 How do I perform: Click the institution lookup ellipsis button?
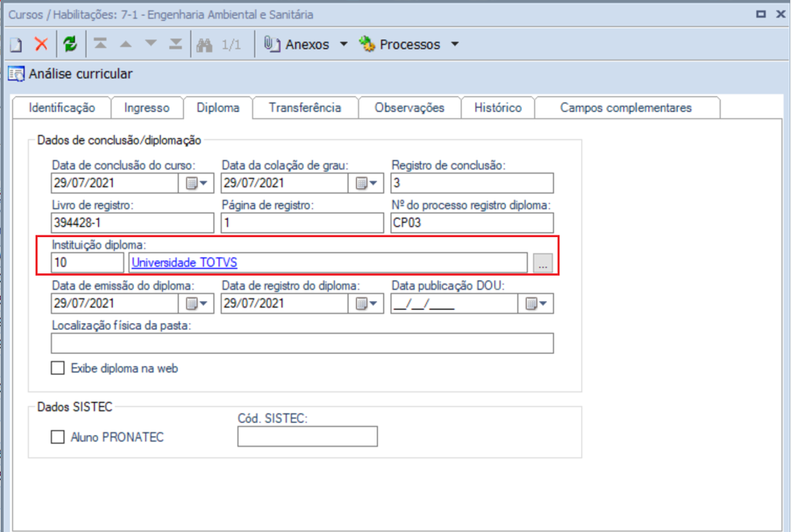[x=543, y=263]
